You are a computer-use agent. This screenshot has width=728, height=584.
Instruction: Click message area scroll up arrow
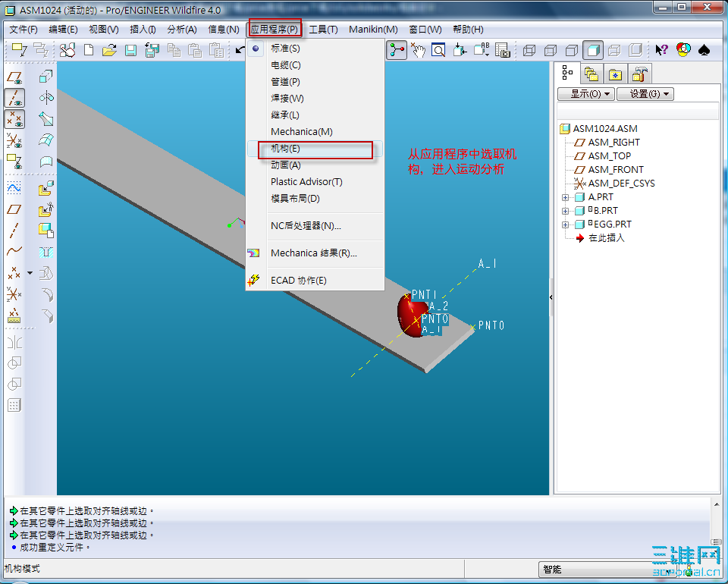coord(717,504)
